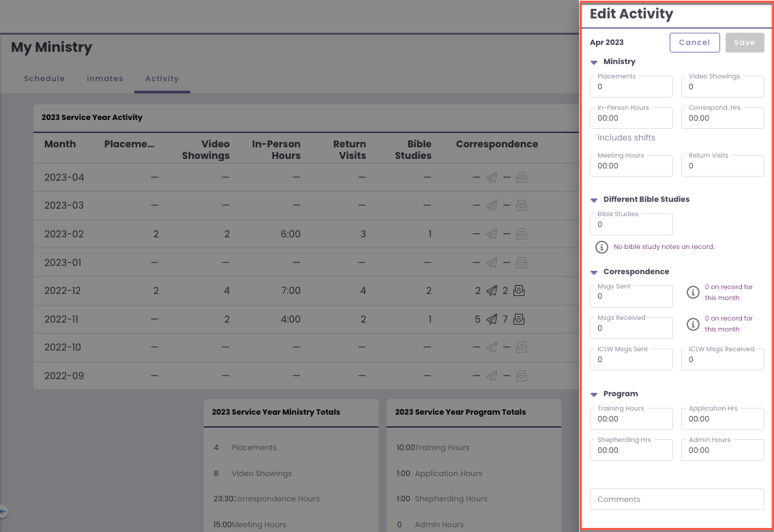Cancel editing the activity

(694, 42)
